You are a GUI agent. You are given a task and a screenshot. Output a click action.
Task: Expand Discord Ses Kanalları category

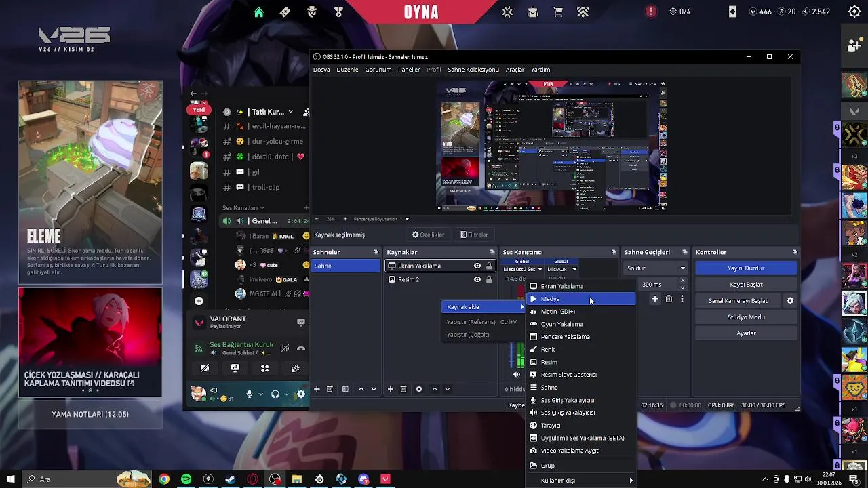pyautogui.click(x=243, y=208)
